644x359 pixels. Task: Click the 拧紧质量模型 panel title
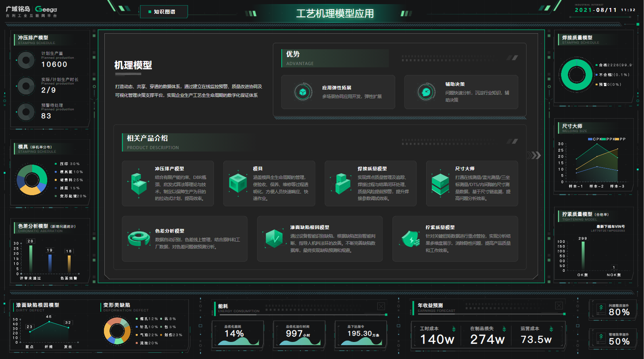click(577, 214)
